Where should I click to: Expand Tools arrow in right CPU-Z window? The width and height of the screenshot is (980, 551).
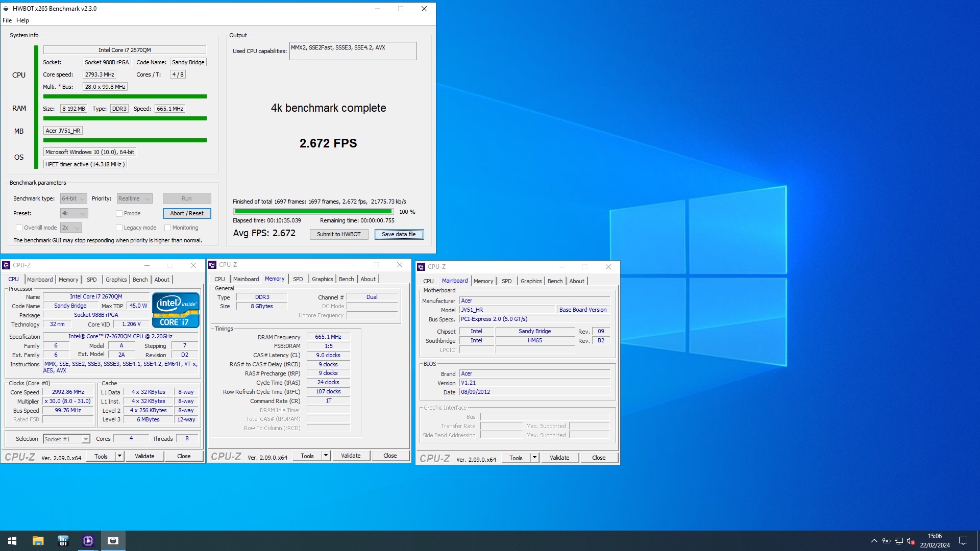click(x=534, y=458)
